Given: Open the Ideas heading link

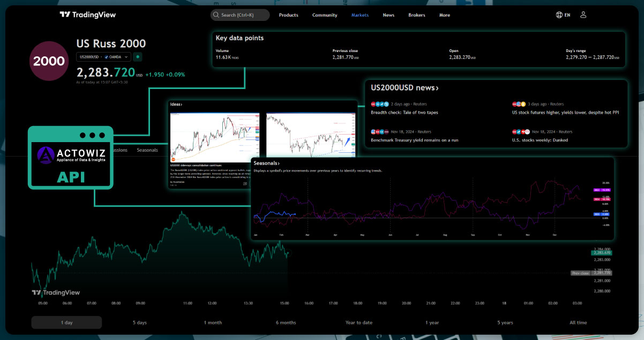Looking at the screenshot, I should (176, 104).
